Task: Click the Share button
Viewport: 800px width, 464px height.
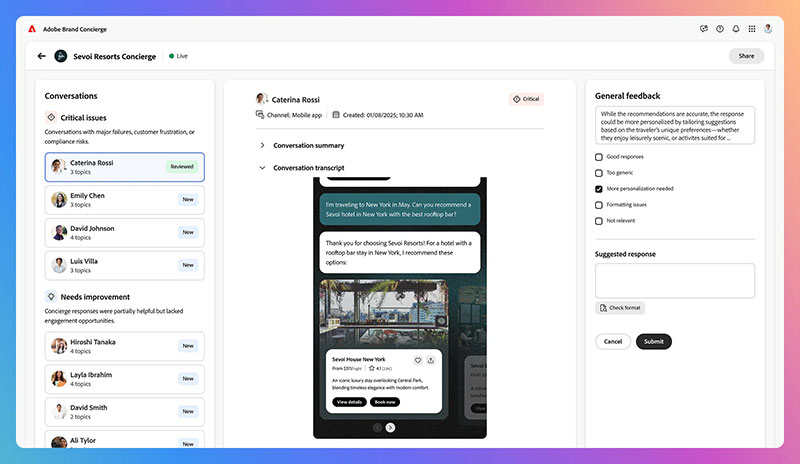Action: click(x=746, y=56)
